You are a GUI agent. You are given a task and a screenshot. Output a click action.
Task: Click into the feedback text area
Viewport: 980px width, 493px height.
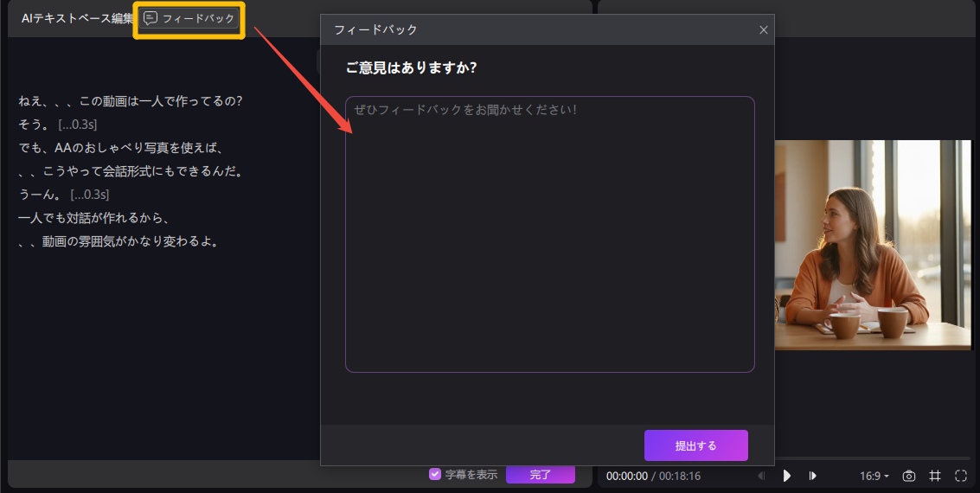pyautogui.click(x=549, y=234)
